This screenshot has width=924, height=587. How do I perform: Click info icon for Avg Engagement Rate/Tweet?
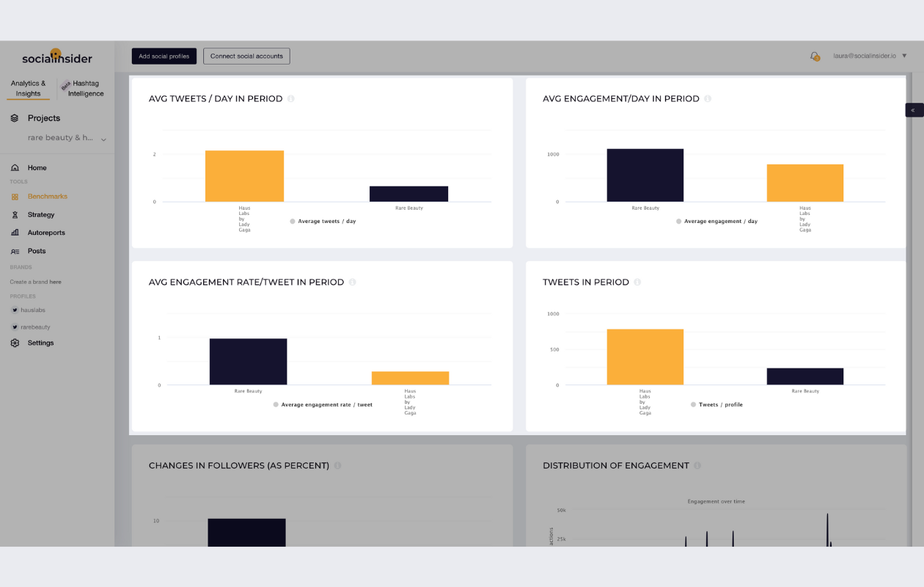(353, 282)
